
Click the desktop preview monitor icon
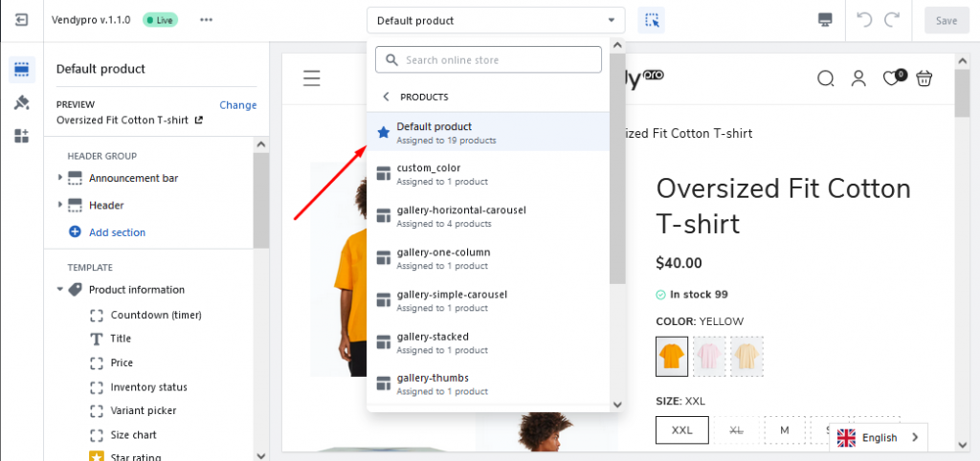point(825,20)
